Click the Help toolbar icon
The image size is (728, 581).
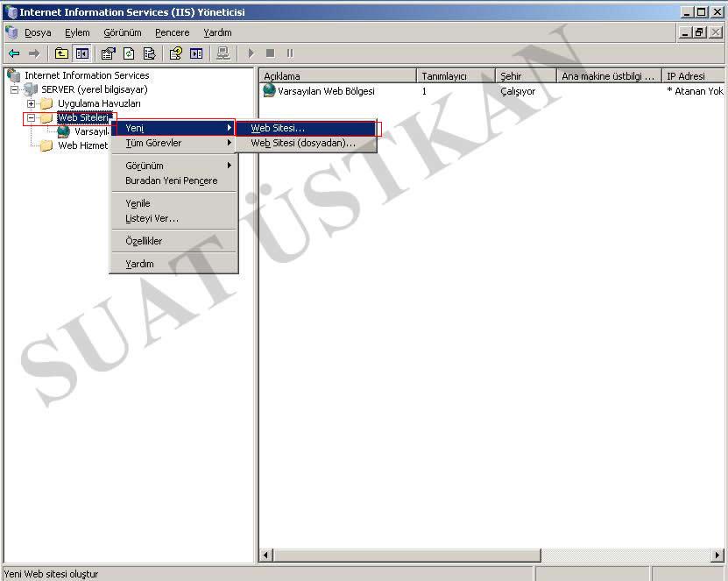click(x=175, y=53)
